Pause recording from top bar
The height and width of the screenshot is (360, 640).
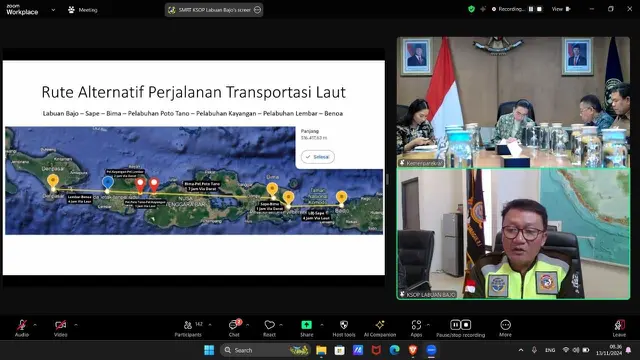(531, 9)
